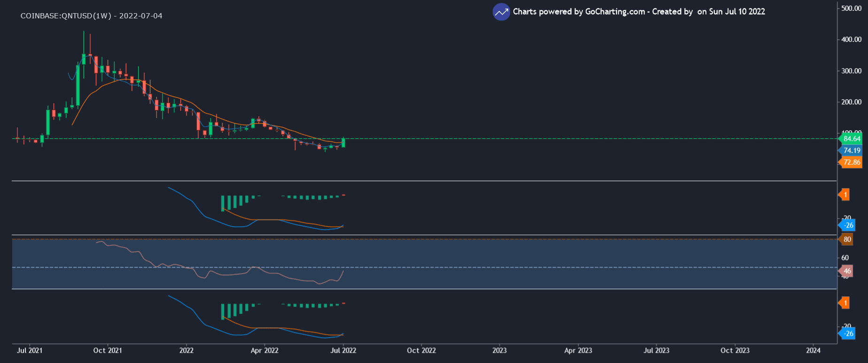868x363 pixels.
Task: Click the blue -26 tag in bottom pane
Action: click(x=848, y=333)
